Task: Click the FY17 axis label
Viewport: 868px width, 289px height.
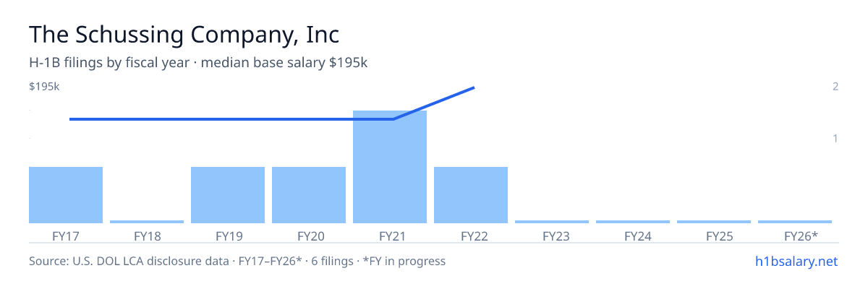Action: click(x=66, y=236)
